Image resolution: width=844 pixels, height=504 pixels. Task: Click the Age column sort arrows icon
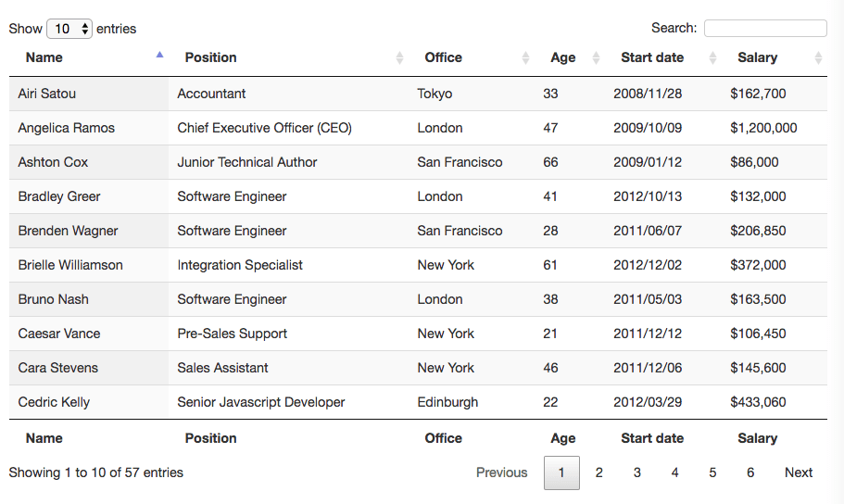(x=596, y=57)
